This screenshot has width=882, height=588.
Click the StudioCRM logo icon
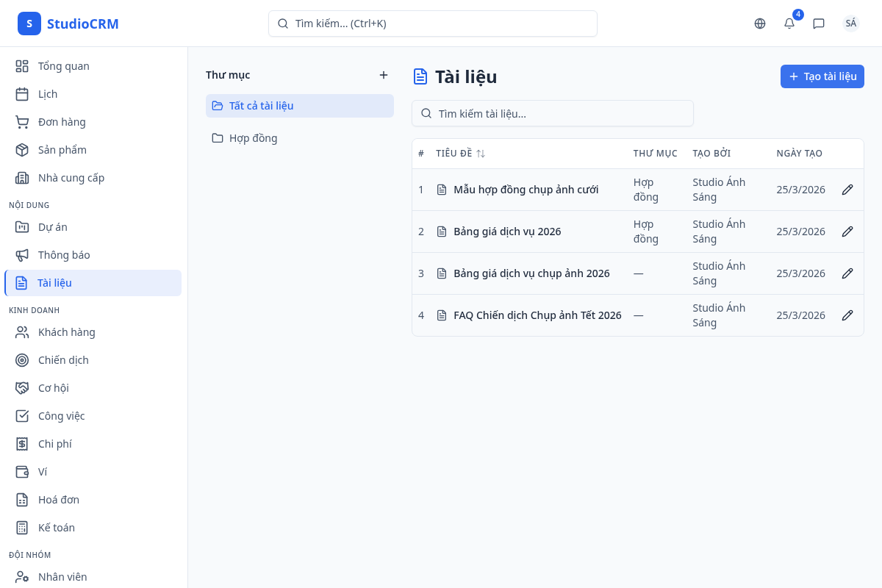coord(29,24)
